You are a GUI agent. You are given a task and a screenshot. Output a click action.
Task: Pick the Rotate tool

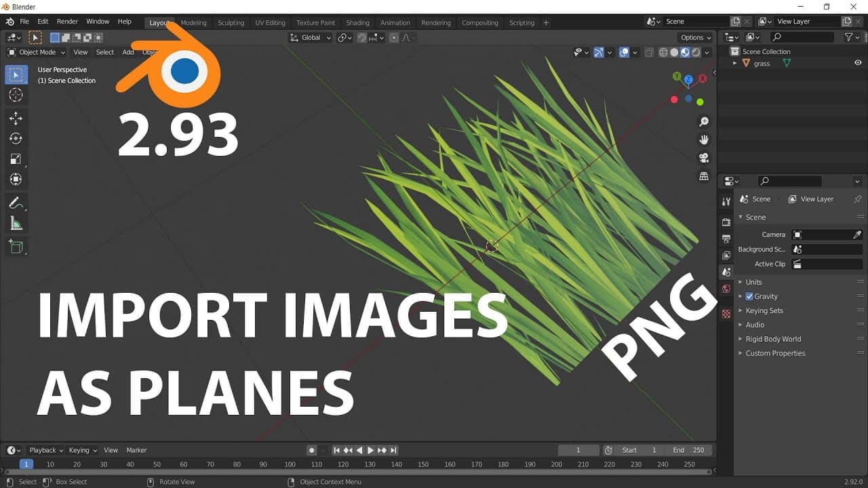click(x=16, y=138)
